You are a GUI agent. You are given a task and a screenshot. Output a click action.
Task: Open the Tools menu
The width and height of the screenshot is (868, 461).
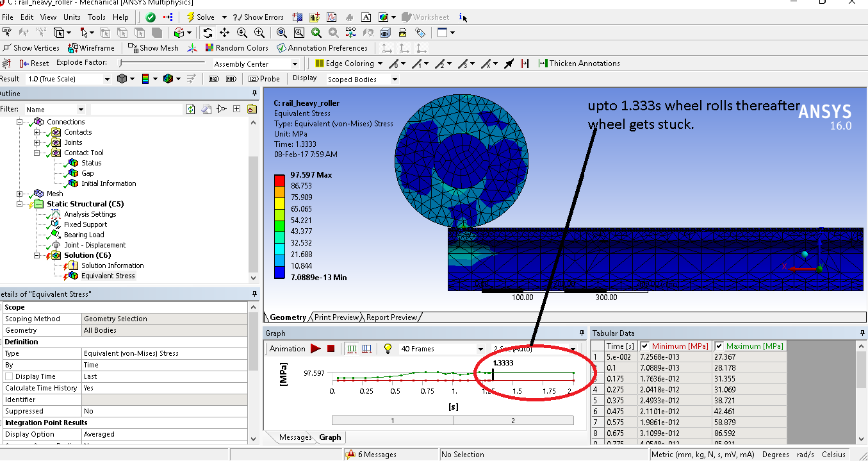[97, 17]
